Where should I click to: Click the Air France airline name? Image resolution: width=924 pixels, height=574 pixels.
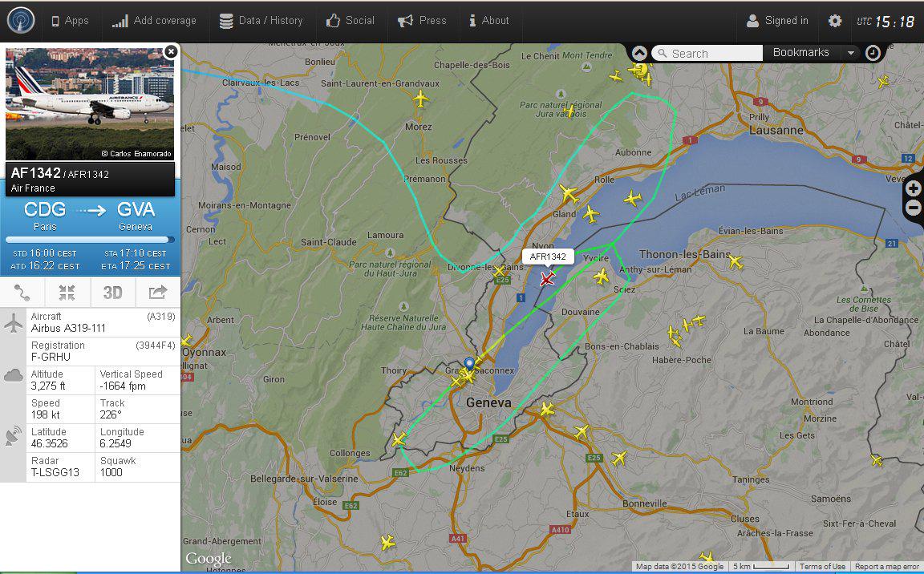point(33,188)
